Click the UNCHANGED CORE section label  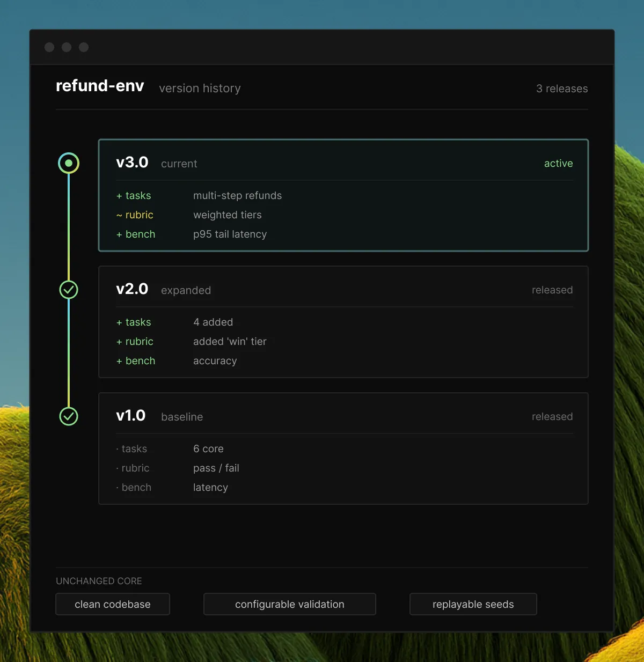pyautogui.click(x=99, y=581)
